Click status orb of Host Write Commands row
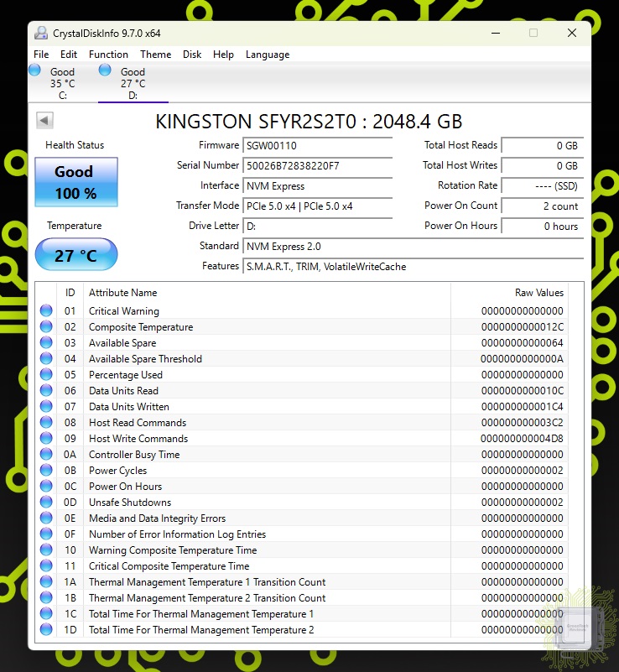The image size is (619, 672). click(46, 438)
